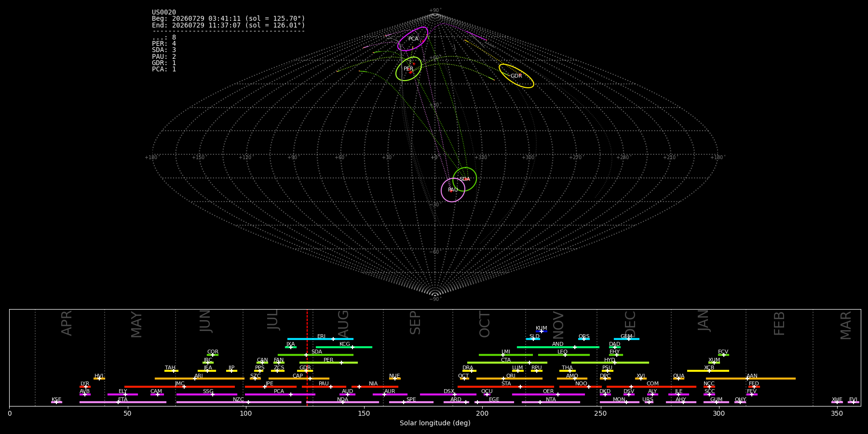Click the PER count entry in legend

(x=164, y=44)
